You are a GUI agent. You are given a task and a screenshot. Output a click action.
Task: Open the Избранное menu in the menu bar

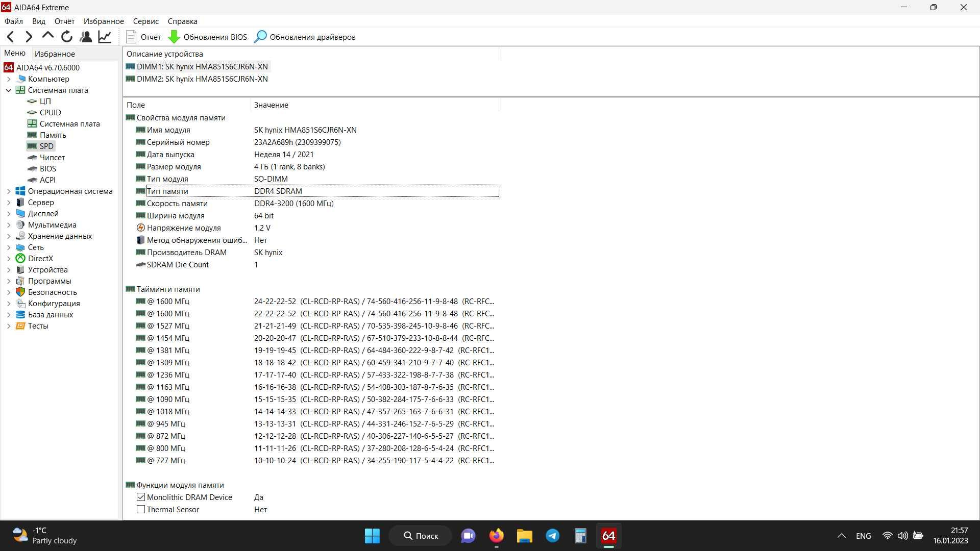(104, 21)
